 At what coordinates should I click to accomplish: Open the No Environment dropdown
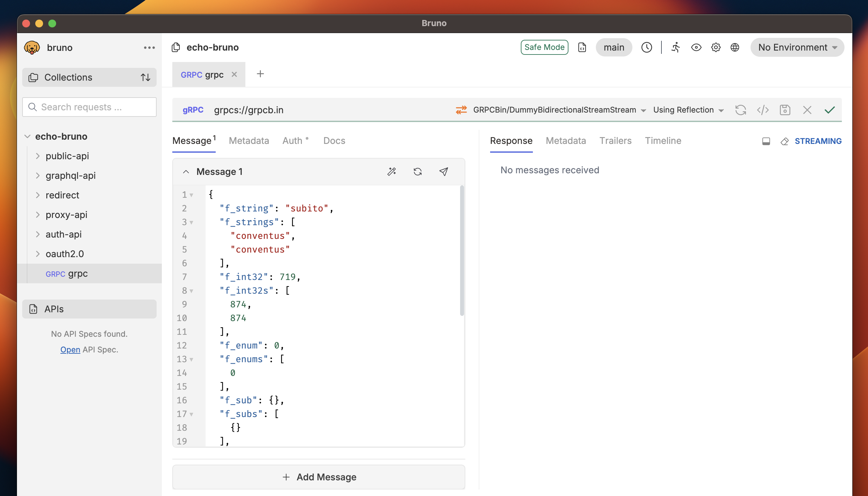797,47
